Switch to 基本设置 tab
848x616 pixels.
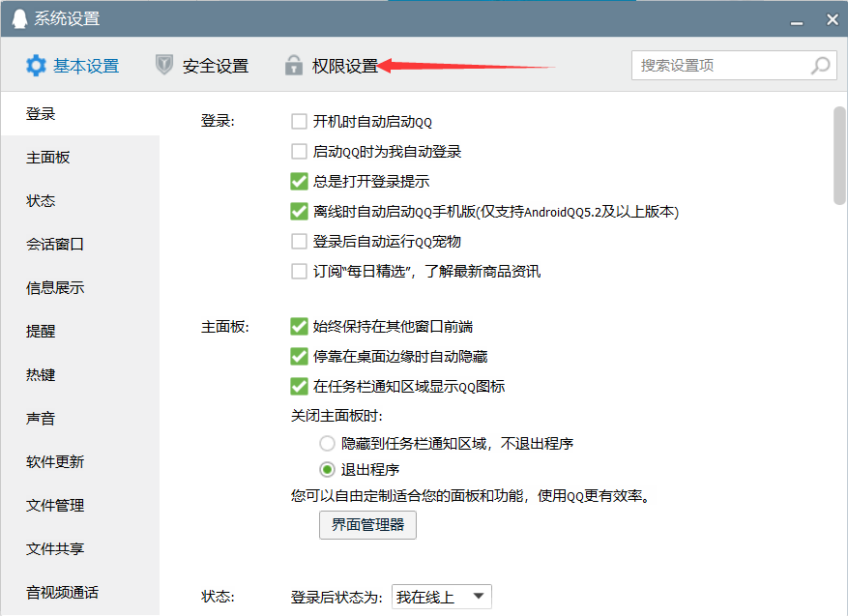(x=73, y=66)
